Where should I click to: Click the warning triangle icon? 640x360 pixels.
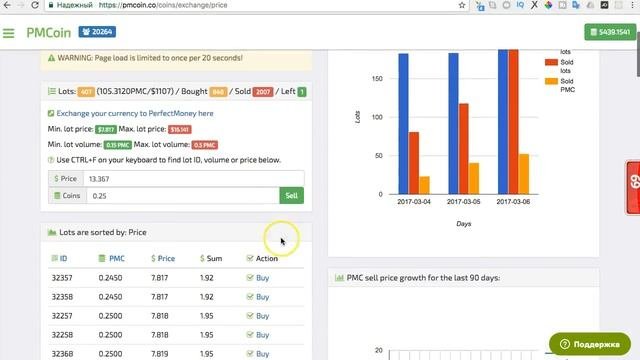(51, 58)
